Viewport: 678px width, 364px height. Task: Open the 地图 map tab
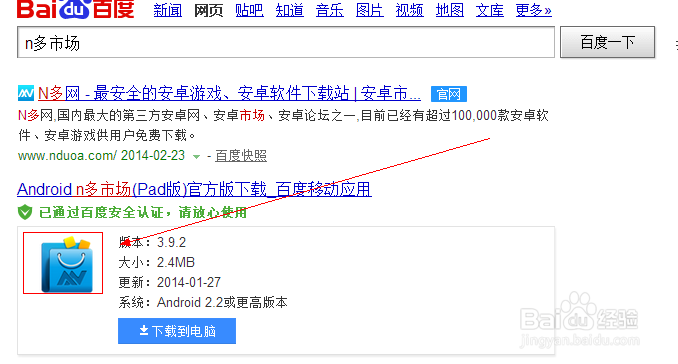point(450,10)
